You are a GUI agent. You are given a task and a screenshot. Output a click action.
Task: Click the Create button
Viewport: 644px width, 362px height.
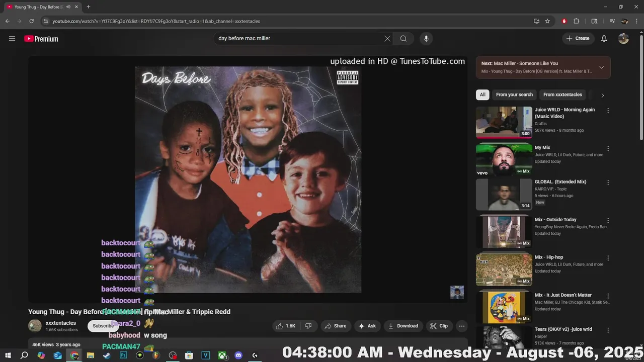click(578, 39)
